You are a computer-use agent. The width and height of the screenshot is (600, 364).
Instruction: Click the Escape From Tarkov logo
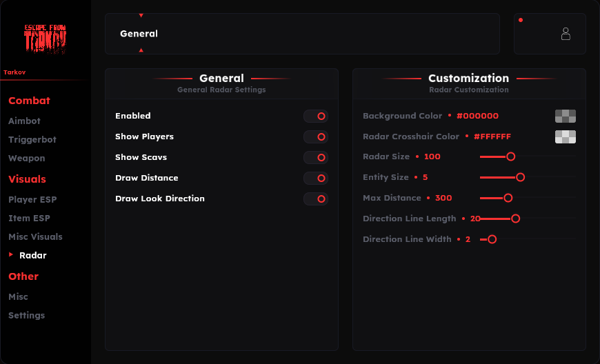[45, 39]
